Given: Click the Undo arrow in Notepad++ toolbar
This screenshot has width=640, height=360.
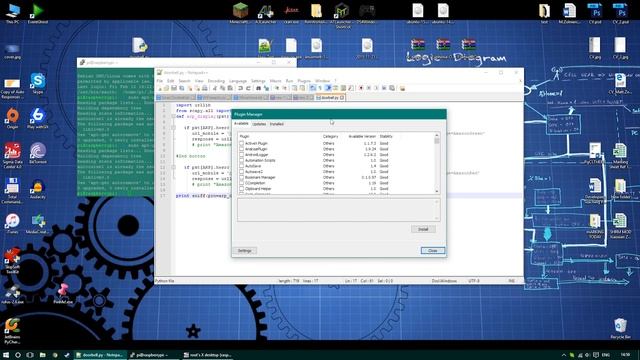Looking at the screenshot, I should pyautogui.click(x=240, y=88).
